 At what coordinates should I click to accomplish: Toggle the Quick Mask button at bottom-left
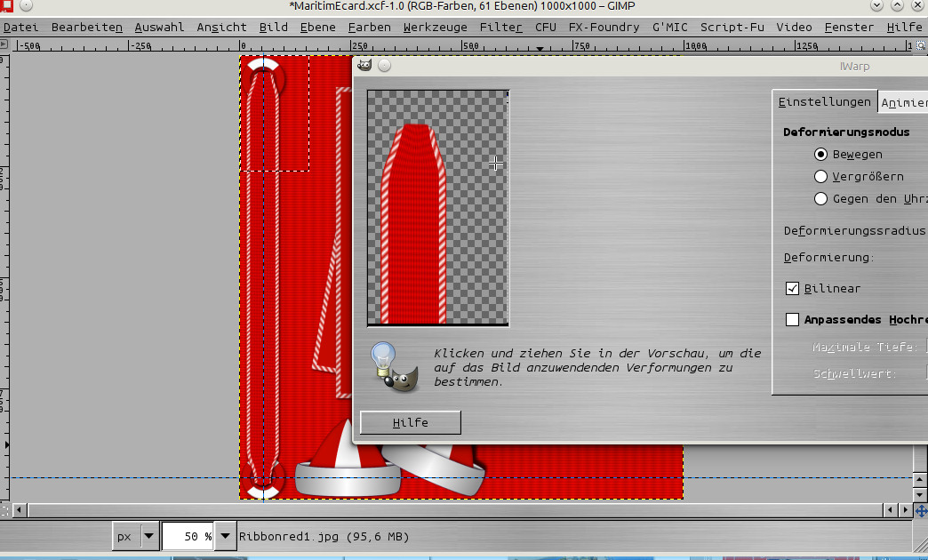pos(4,509)
